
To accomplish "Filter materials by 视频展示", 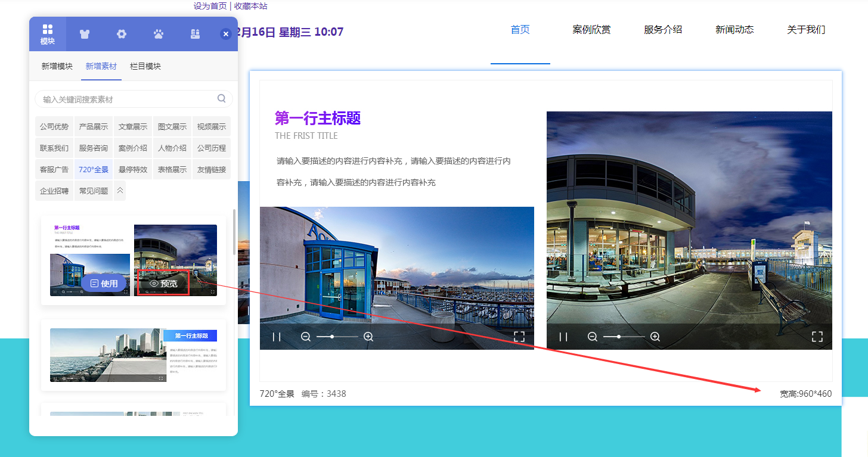I will [x=212, y=126].
